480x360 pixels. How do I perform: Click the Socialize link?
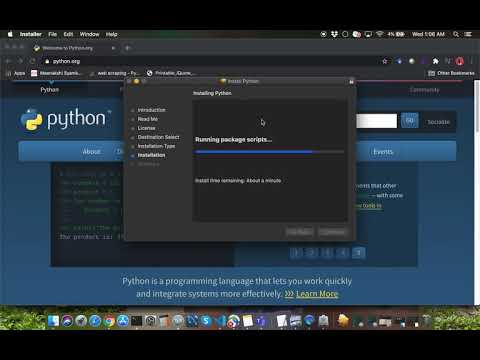pos(438,122)
